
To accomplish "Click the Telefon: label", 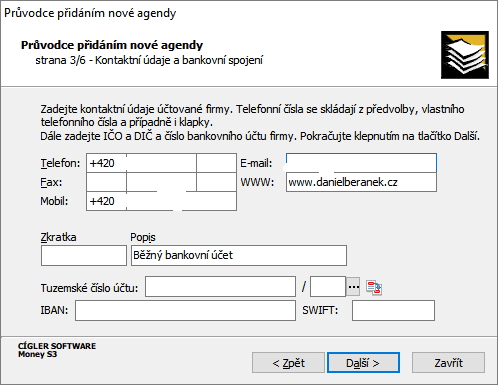I will point(60,163).
